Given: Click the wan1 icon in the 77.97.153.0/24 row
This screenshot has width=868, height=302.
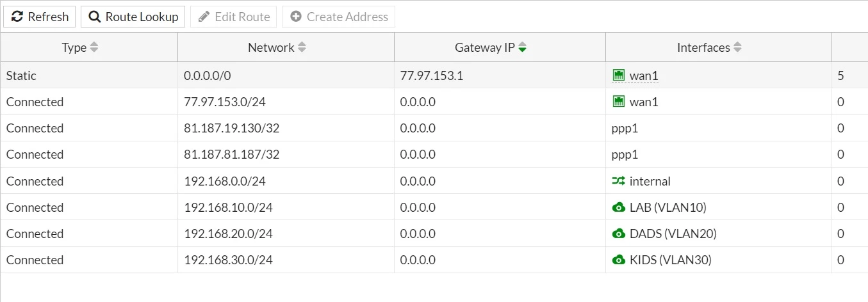Looking at the screenshot, I should pyautogui.click(x=618, y=102).
